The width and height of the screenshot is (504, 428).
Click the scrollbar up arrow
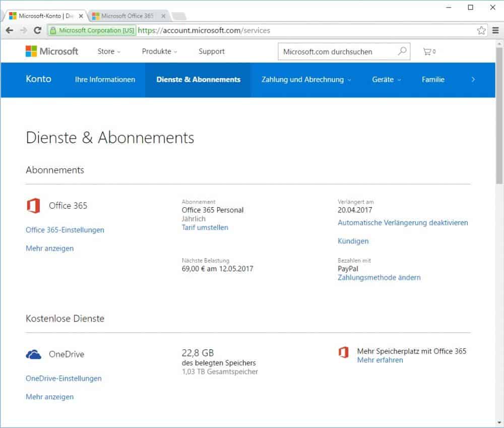point(499,43)
